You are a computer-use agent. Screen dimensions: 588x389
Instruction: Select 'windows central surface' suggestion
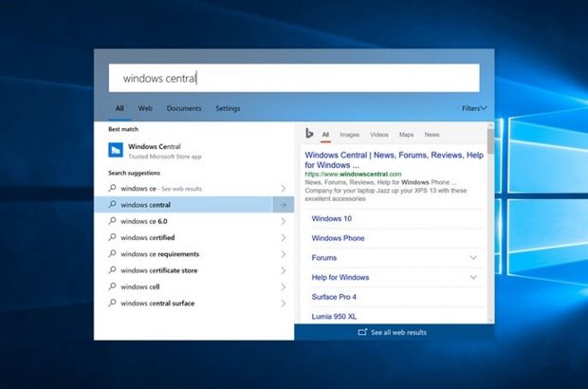coord(193,303)
